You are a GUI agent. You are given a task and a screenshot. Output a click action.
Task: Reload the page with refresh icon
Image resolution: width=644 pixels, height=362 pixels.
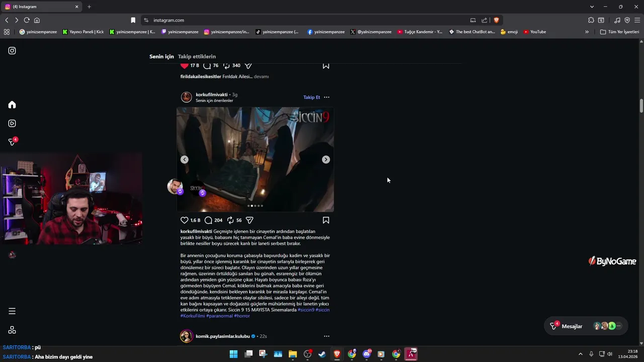[x=27, y=20]
